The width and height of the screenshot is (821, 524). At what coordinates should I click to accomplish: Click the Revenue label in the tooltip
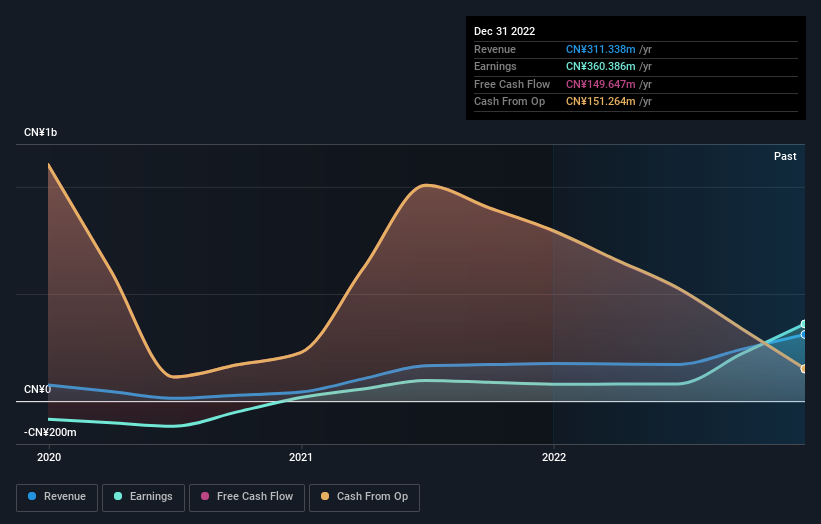[x=495, y=49]
